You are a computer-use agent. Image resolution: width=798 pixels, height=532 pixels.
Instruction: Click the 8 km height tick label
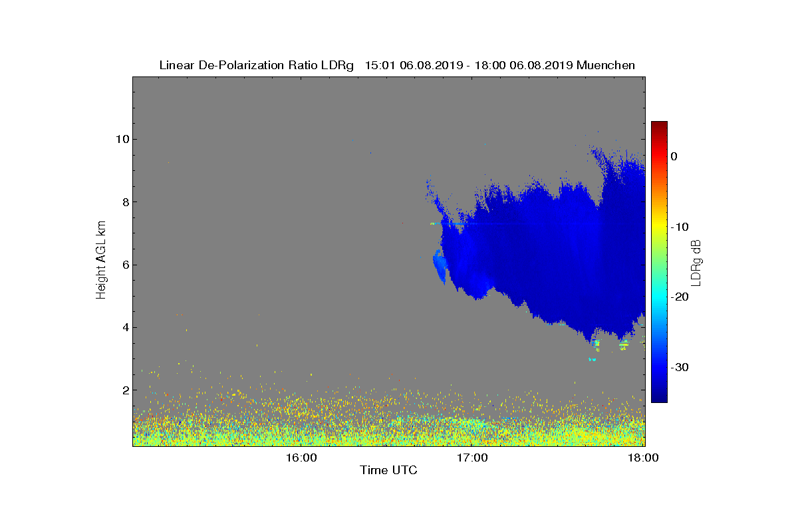click(125, 201)
